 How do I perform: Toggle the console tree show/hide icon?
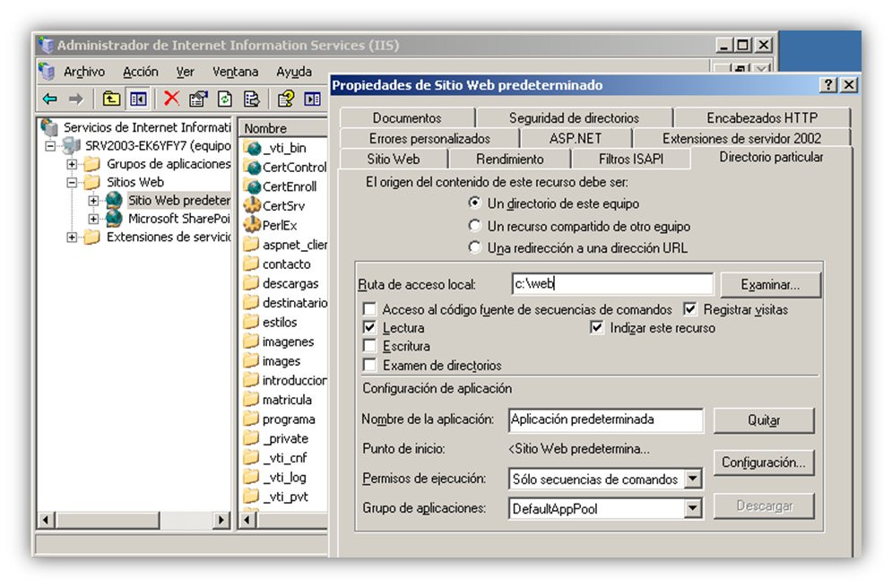[x=138, y=99]
